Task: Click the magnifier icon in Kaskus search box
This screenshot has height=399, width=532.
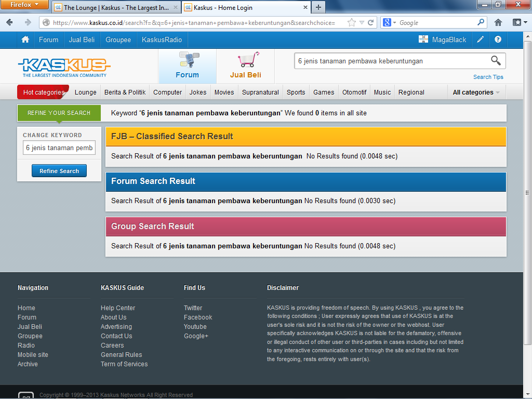Action: pyautogui.click(x=496, y=61)
